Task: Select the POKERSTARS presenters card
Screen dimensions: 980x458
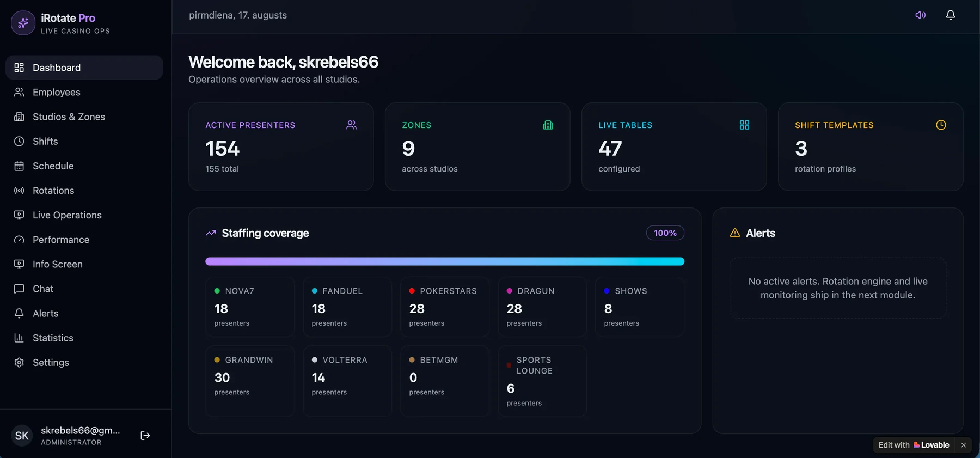Action: pyautogui.click(x=445, y=307)
